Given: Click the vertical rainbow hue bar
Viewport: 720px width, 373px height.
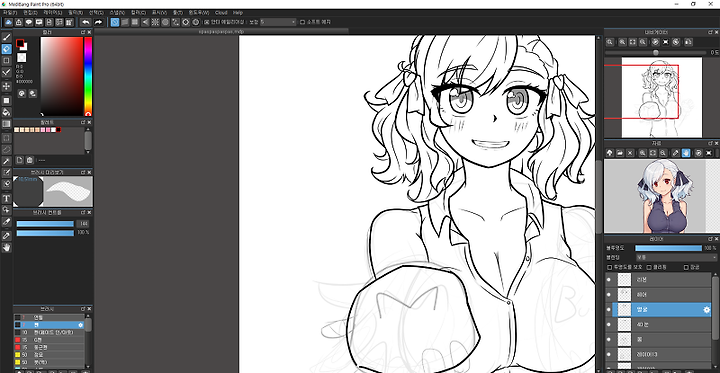Looking at the screenshot, I should (x=88, y=76).
